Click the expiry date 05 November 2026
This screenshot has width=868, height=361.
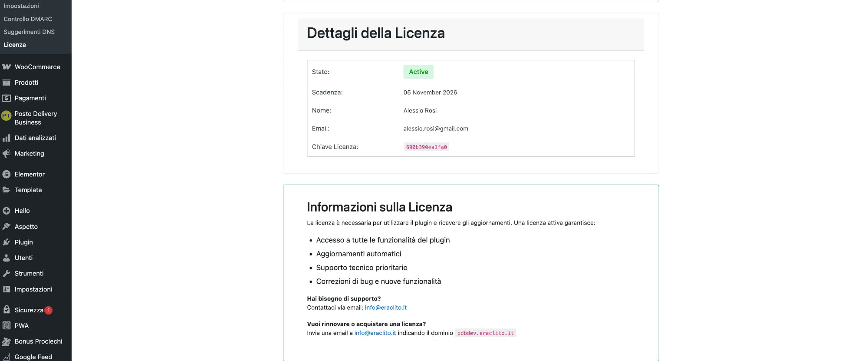point(430,93)
